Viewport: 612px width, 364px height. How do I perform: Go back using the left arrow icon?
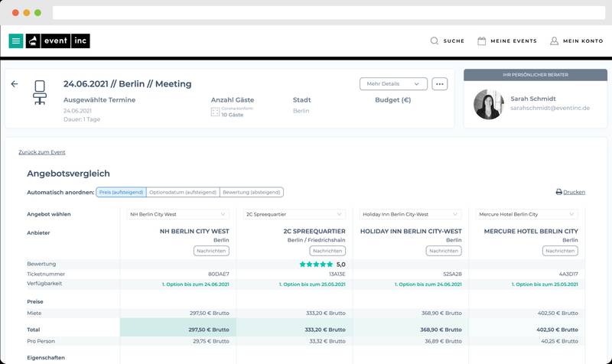coord(15,84)
